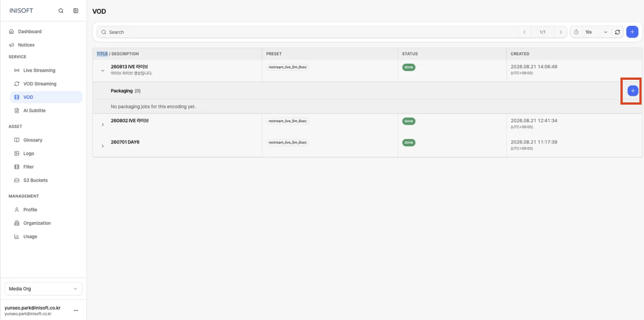Click the 260701 DAY6 title

[x=125, y=142]
